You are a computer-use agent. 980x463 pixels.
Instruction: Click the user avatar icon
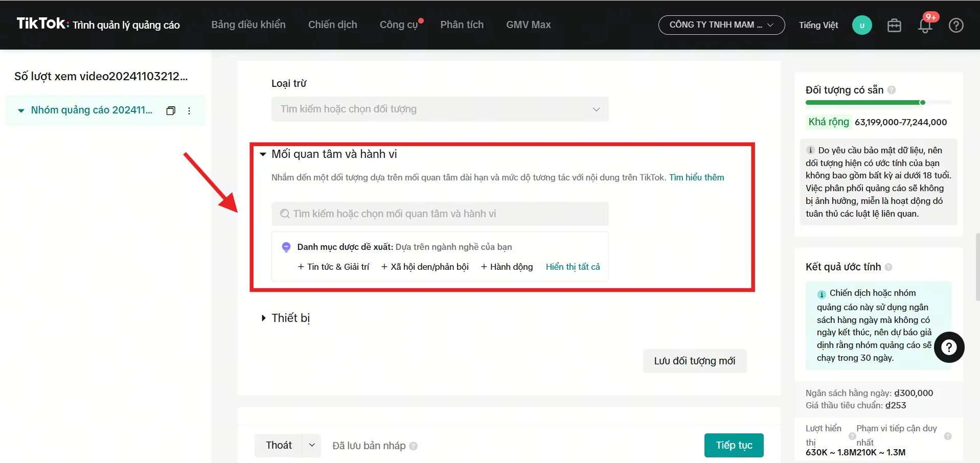(862, 25)
